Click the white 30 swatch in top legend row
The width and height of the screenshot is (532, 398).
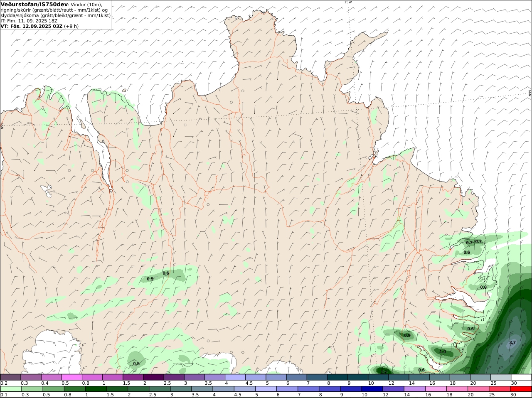tap(521, 377)
